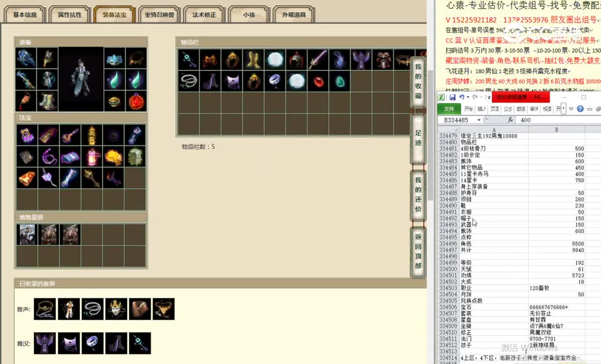601x364 pixels.
Task: Open Excel Help via blue question mark icon
Action: coord(580,109)
